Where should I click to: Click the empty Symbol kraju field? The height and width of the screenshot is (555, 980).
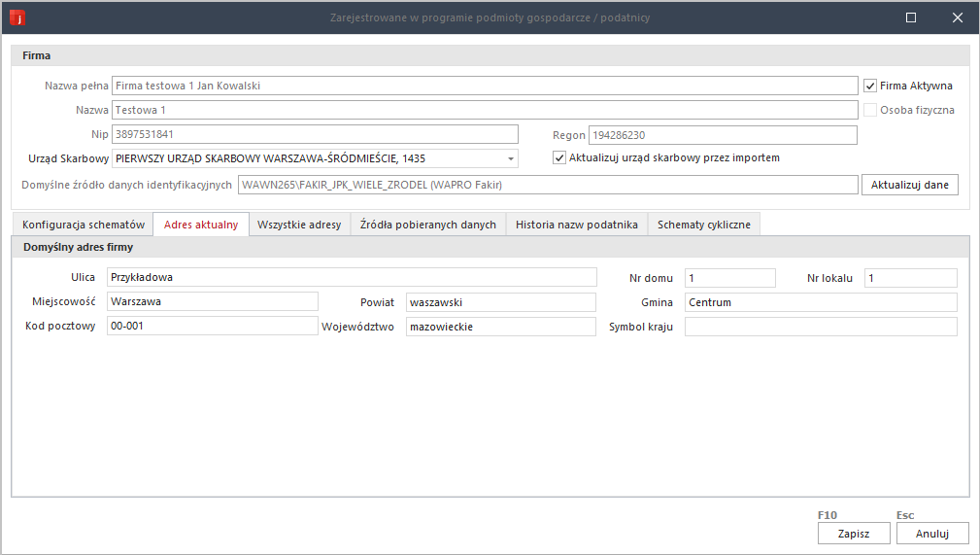coord(820,327)
